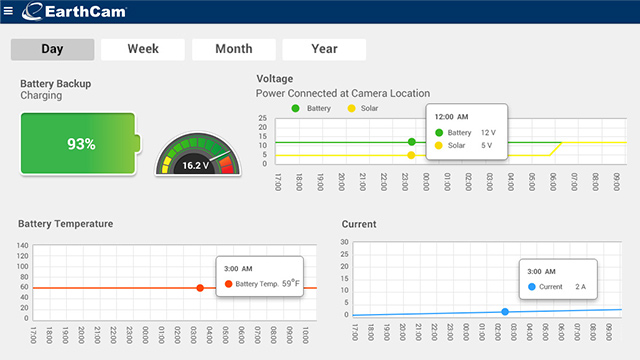Switch to the Day tab
The height and width of the screenshot is (360, 640).
52,49
